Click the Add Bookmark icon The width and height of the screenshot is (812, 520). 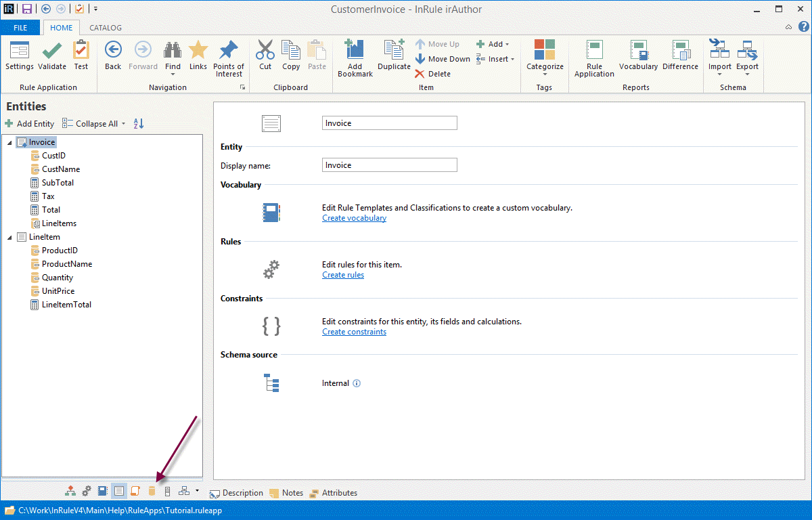(x=355, y=51)
